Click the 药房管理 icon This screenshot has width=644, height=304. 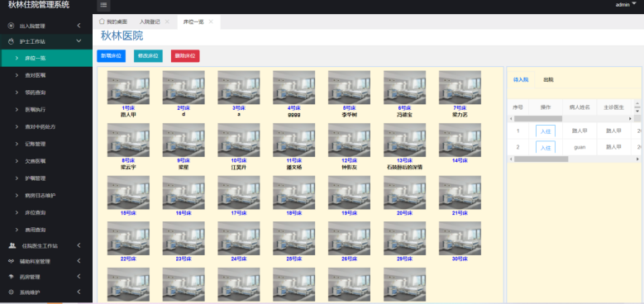pyautogui.click(x=12, y=277)
